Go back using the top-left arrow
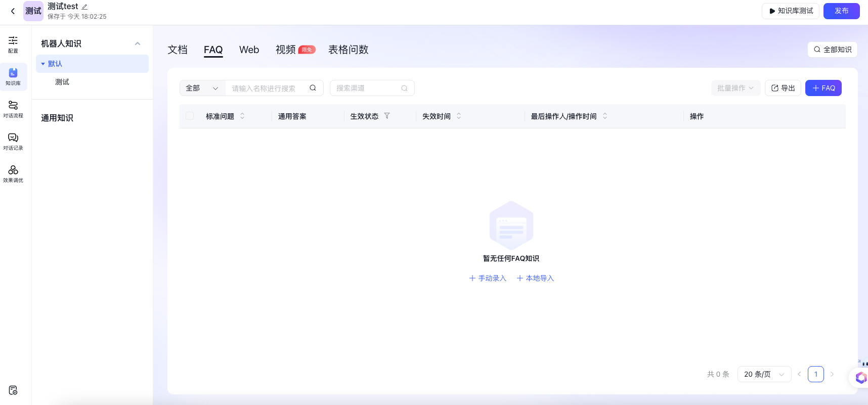This screenshot has height=405, width=868. point(13,11)
